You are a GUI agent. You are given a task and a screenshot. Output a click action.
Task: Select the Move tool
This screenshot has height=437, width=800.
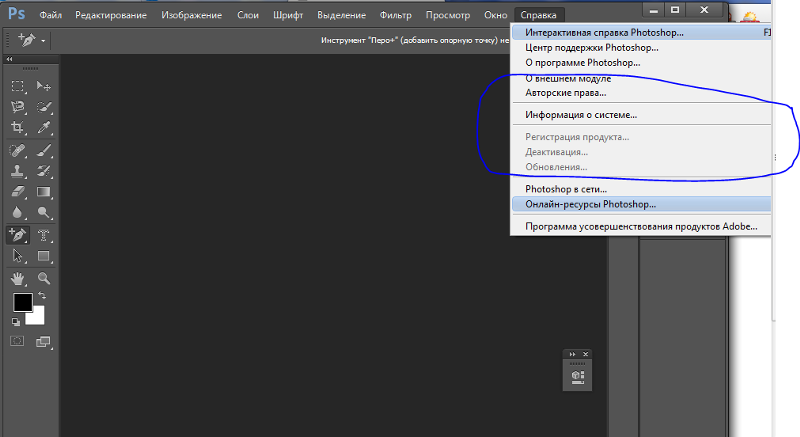[43, 86]
